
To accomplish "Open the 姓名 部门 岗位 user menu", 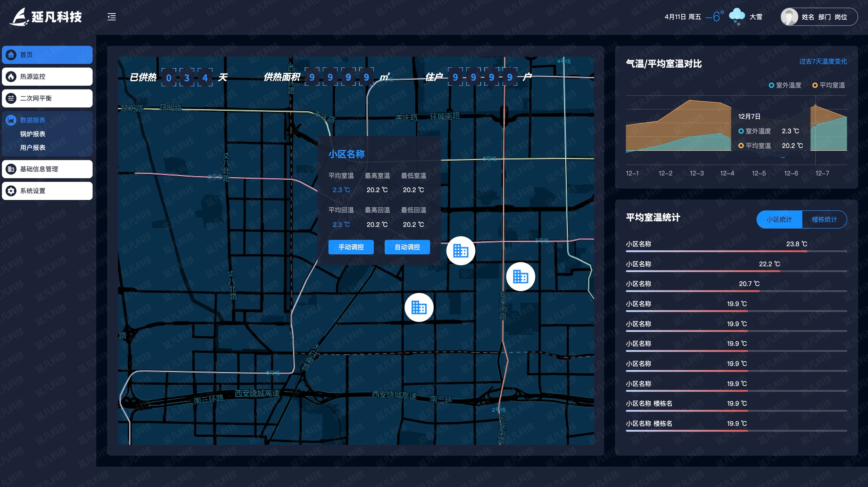I will [824, 17].
